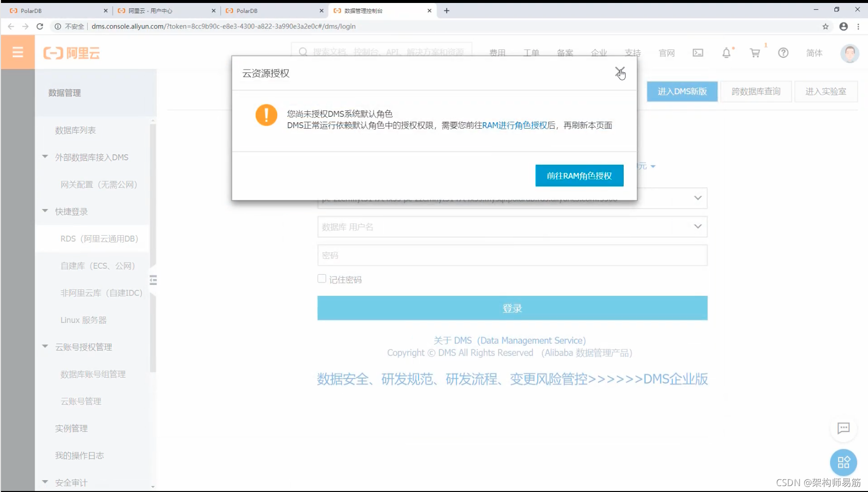Reload the page
This screenshot has width=868, height=492.
point(40,27)
